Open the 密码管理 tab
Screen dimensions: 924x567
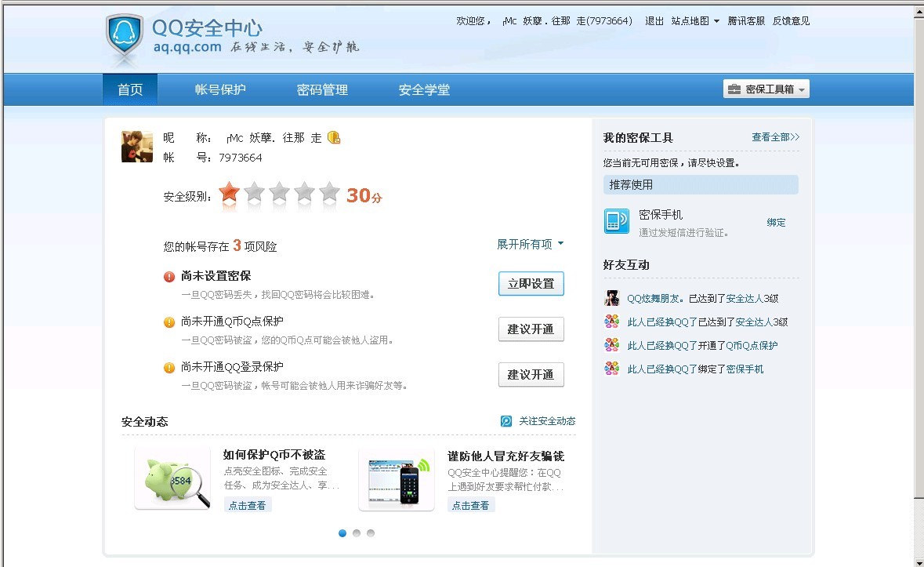(322, 89)
